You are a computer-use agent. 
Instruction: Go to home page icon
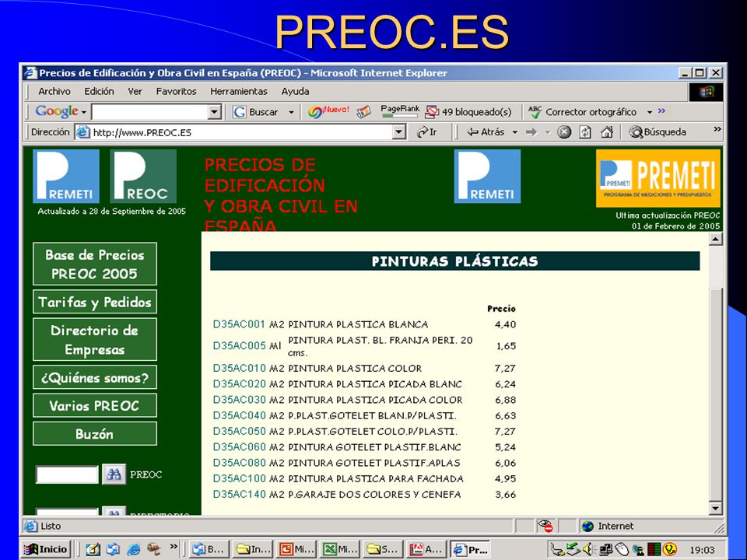[x=606, y=132]
